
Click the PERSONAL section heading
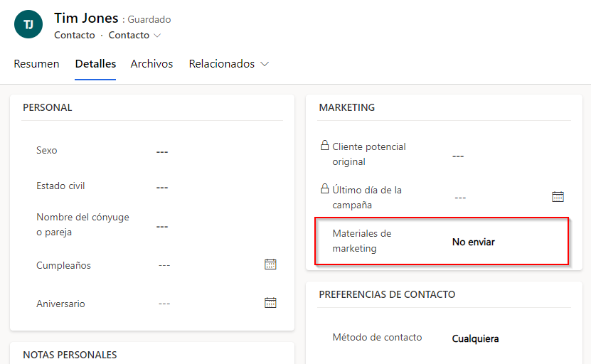[48, 107]
